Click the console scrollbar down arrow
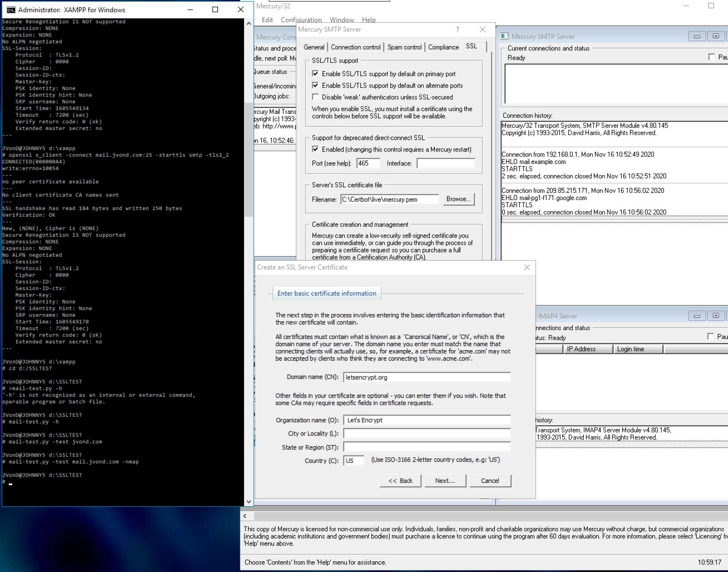Screen dimensions: 728x572 pos(249,502)
